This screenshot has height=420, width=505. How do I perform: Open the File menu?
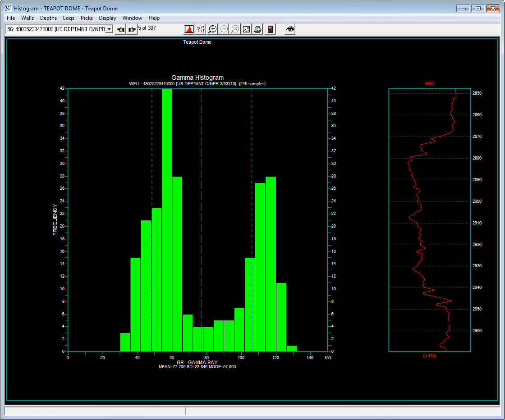[11, 18]
